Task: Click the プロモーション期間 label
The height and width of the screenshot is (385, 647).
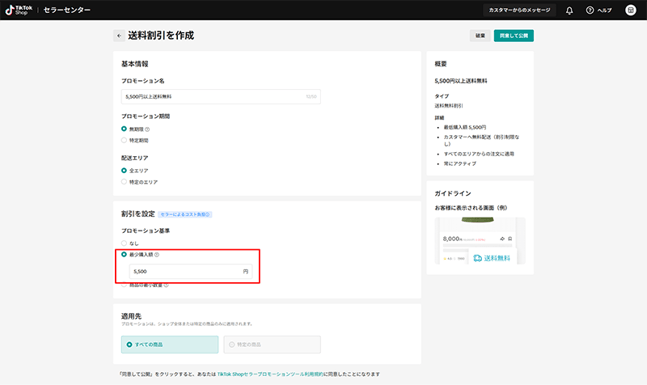Action: (146, 116)
